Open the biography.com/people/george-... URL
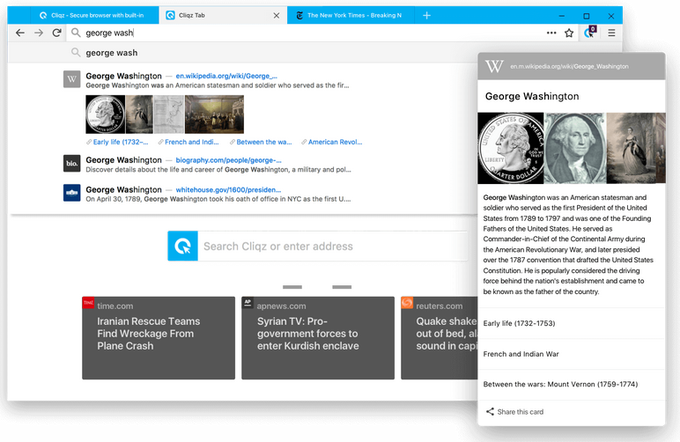 (x=228, y=160)
